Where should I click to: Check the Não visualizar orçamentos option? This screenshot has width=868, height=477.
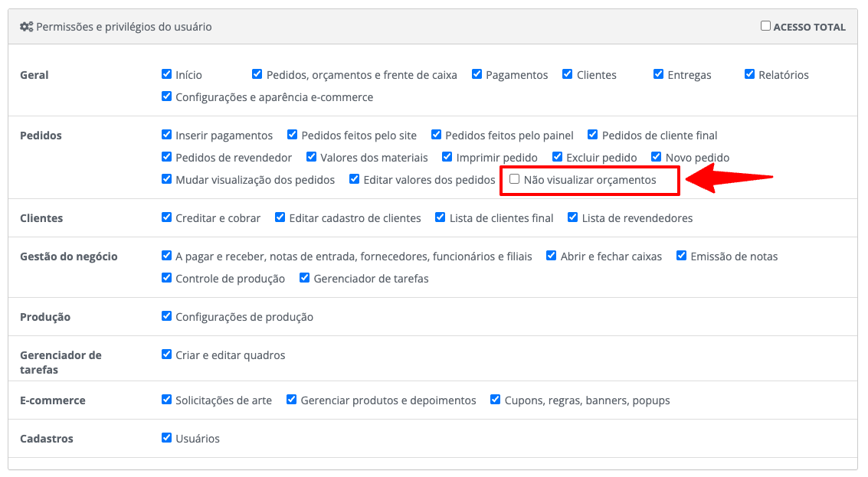[515, 179]
